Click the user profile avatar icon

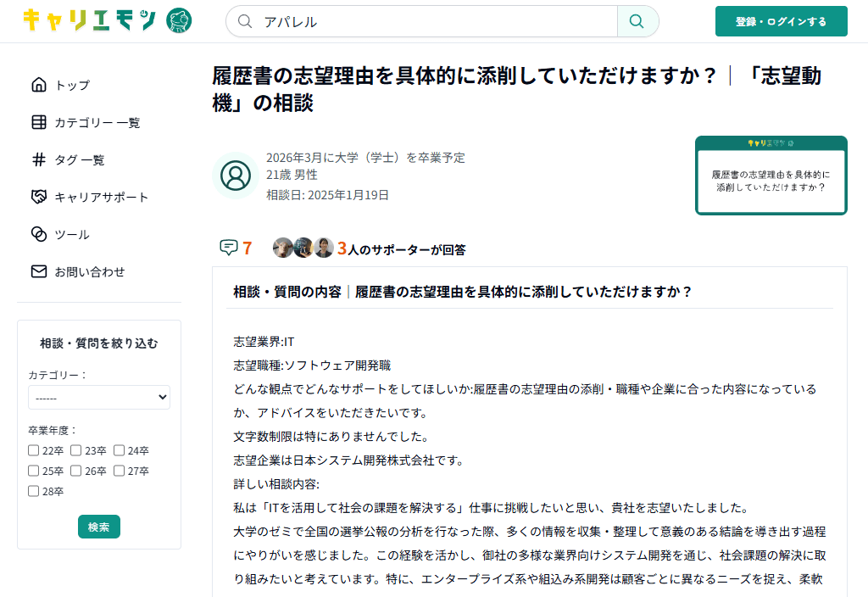click(x=235, y=176)
